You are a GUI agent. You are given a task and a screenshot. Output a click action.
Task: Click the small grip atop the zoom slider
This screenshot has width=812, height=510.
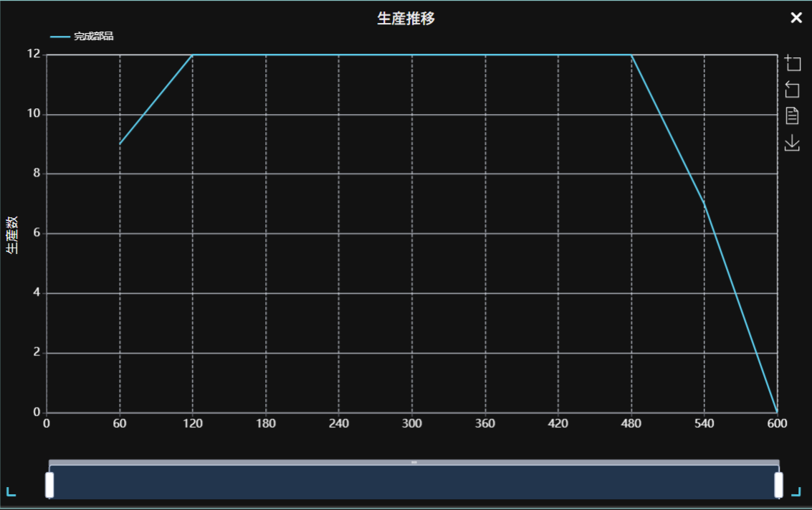[x=414, y=463]
